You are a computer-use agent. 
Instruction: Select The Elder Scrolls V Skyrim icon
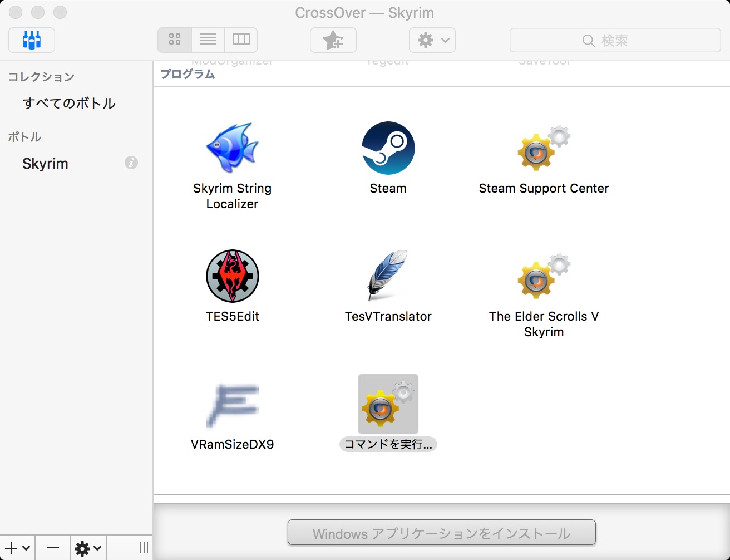coord(544,276)
